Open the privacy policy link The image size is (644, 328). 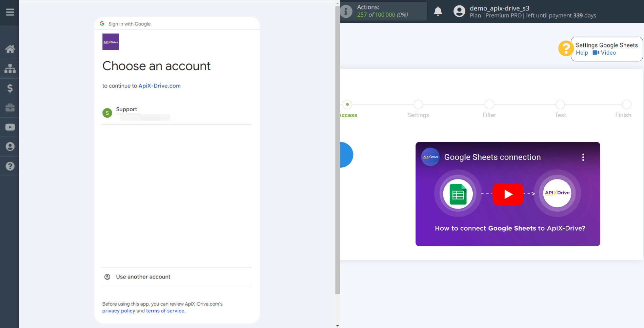point(119,311)
